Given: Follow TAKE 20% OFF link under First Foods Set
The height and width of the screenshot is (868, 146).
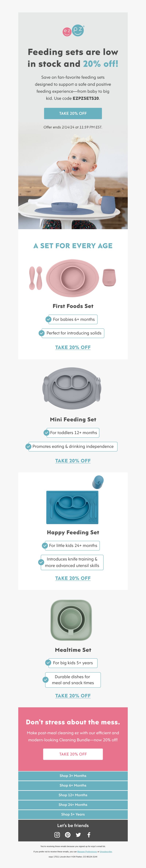Looking at the screenshot, I should tap(73, 347).
